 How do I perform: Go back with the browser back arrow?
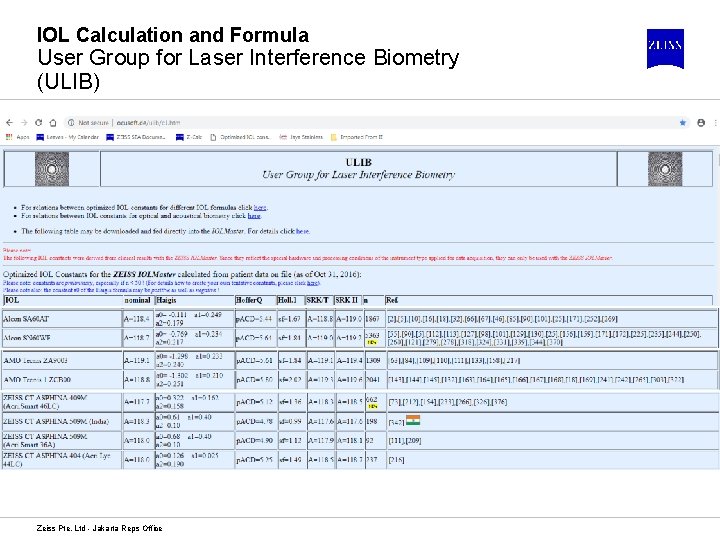pos(9,123)
